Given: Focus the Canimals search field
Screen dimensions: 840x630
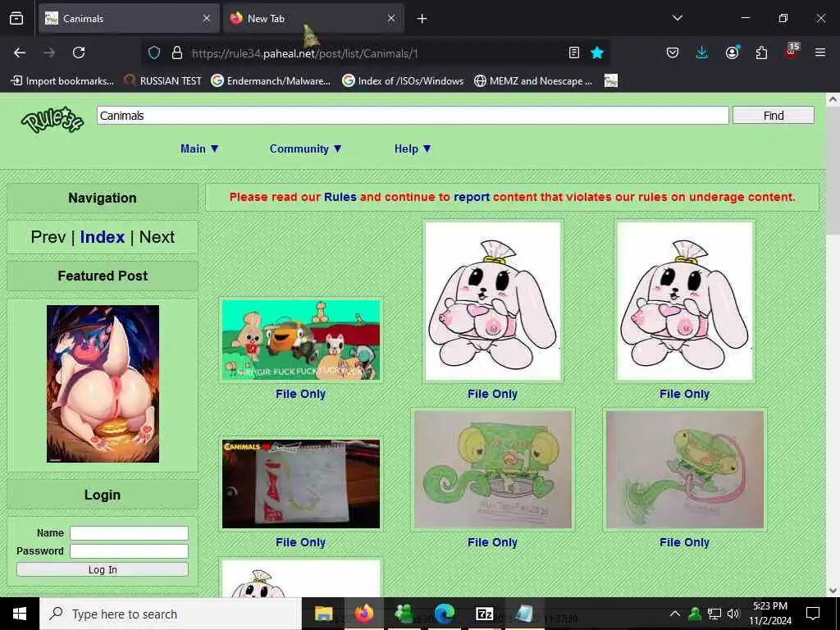Looking at the screenshot, I should point(413,115).
